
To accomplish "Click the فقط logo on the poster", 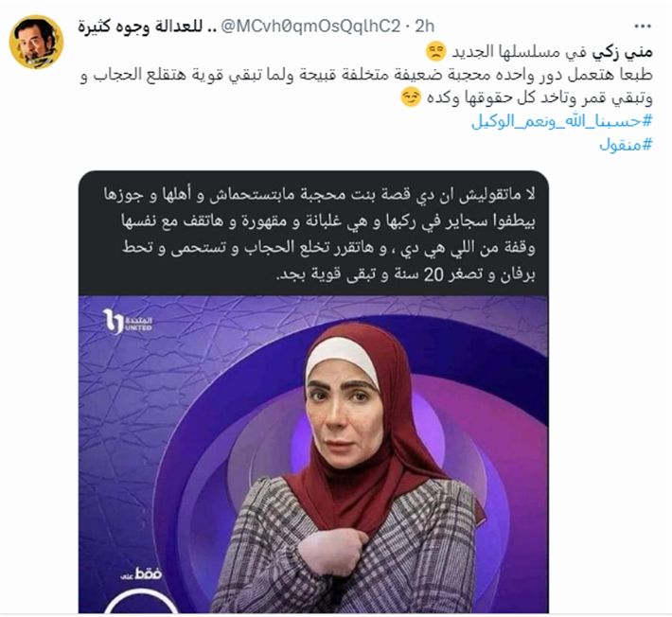I will pos(141,573).
